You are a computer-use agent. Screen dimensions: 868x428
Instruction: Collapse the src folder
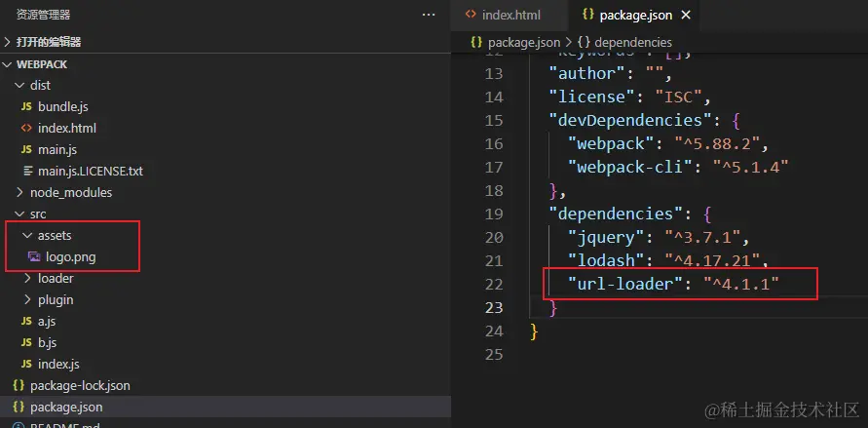19,214
